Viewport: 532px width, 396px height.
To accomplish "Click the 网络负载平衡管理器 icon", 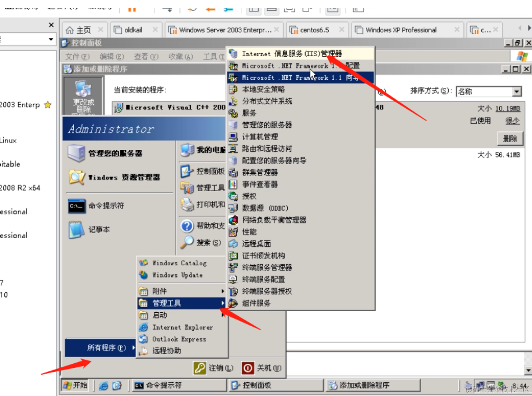I will coord(233,220).
